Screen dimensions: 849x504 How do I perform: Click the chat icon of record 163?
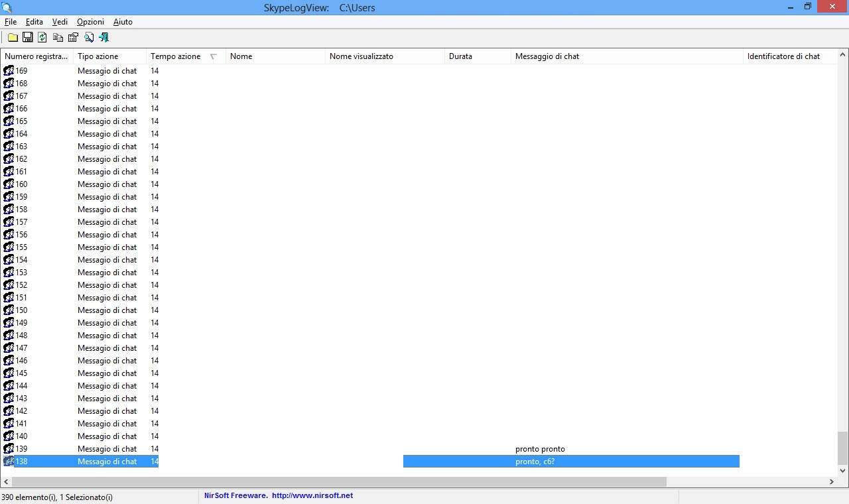coord(9,146)
